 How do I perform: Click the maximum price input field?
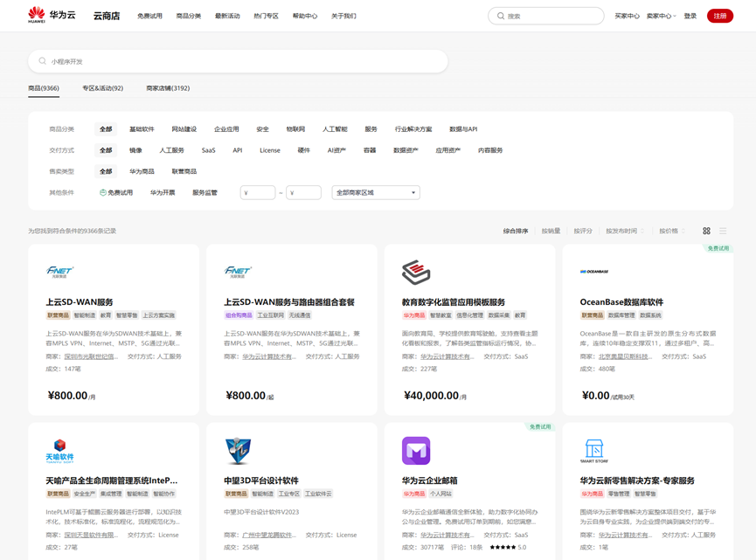(x=304, y=192)
